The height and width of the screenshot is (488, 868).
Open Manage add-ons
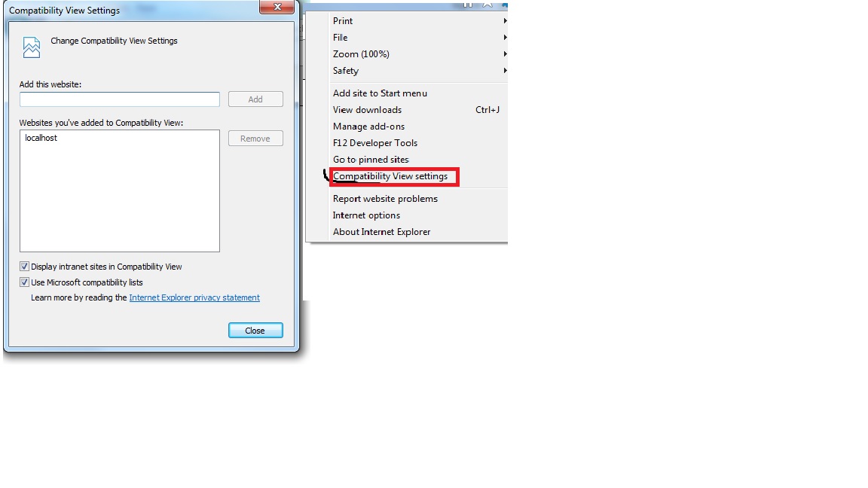[368, 127]
